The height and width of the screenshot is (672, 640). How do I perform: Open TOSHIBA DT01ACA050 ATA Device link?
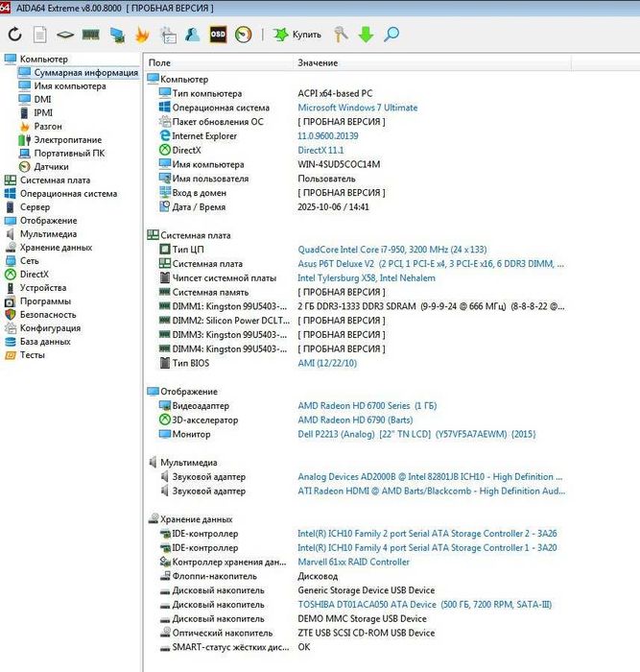coord(424,604)
